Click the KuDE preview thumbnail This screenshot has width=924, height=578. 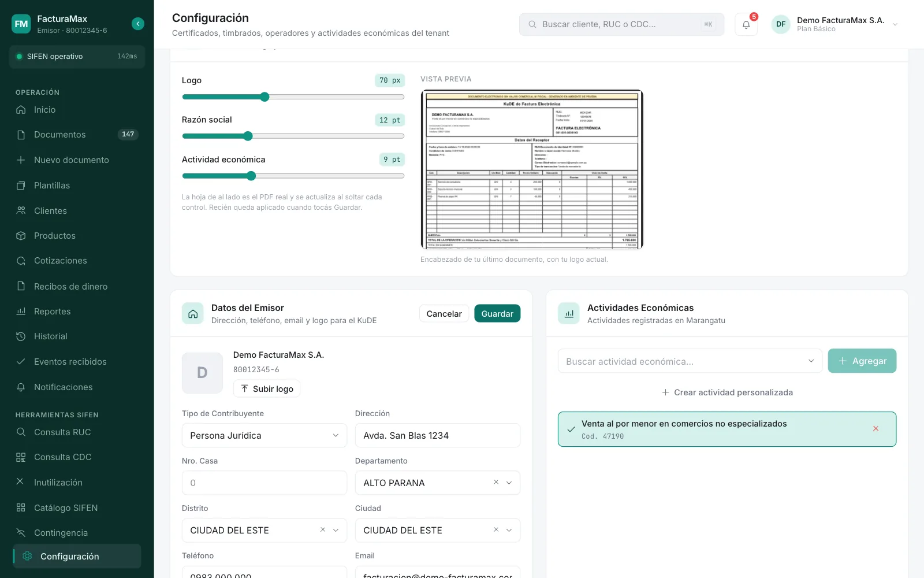(532, 169)
